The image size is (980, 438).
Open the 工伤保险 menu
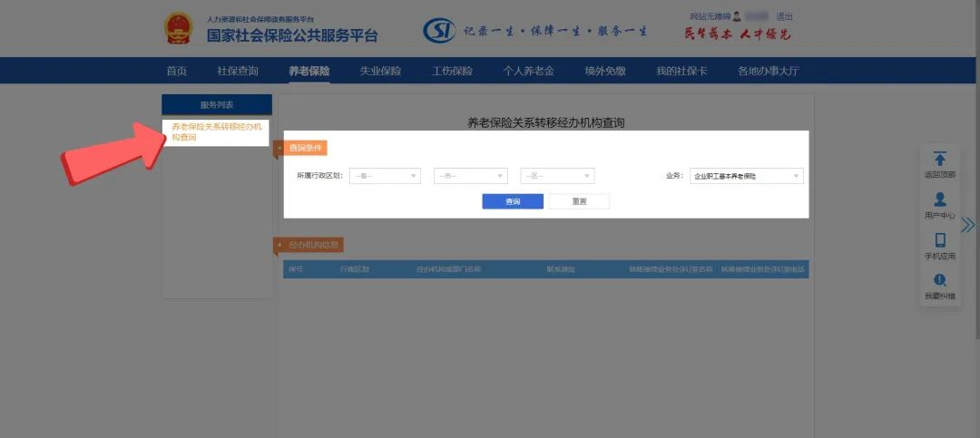pos(452,71)
